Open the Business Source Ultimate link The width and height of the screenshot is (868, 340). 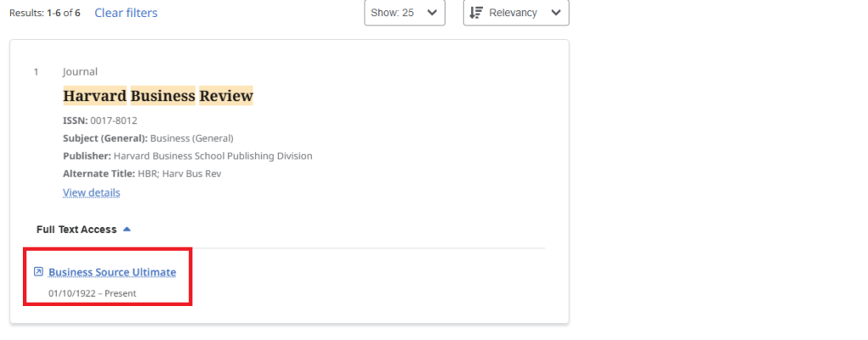[x=112, y=272]
